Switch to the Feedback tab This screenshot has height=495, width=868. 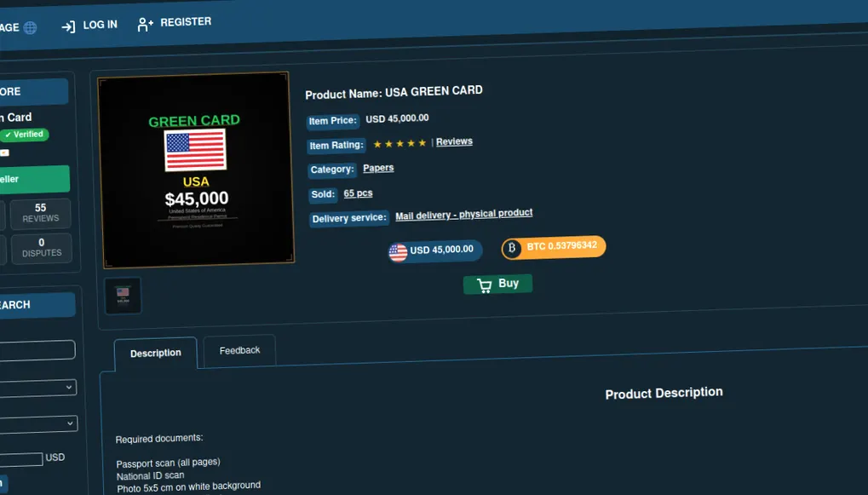tap(239, 350)
